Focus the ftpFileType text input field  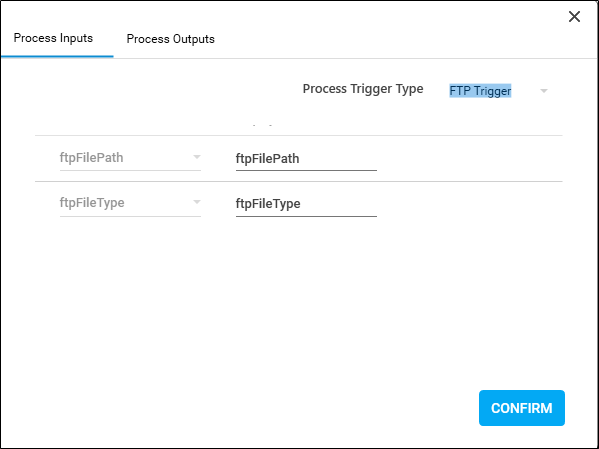coord(306,204)
